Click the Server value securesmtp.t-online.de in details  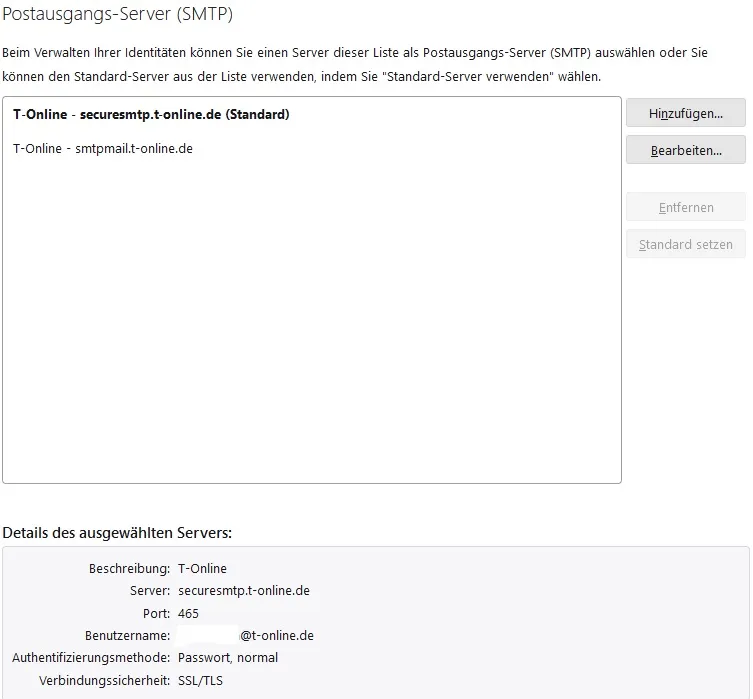(x=243, y=591)
